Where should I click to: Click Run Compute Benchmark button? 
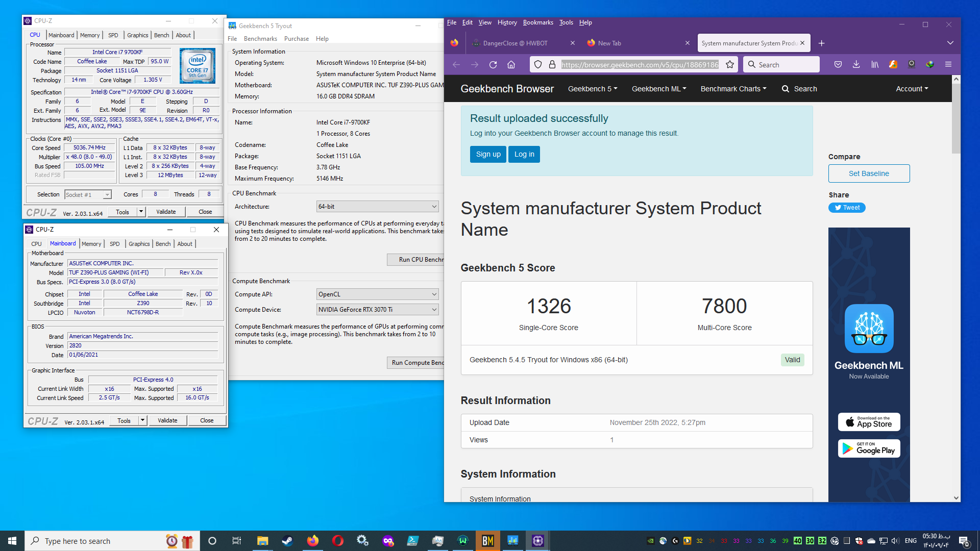point(415,363)
